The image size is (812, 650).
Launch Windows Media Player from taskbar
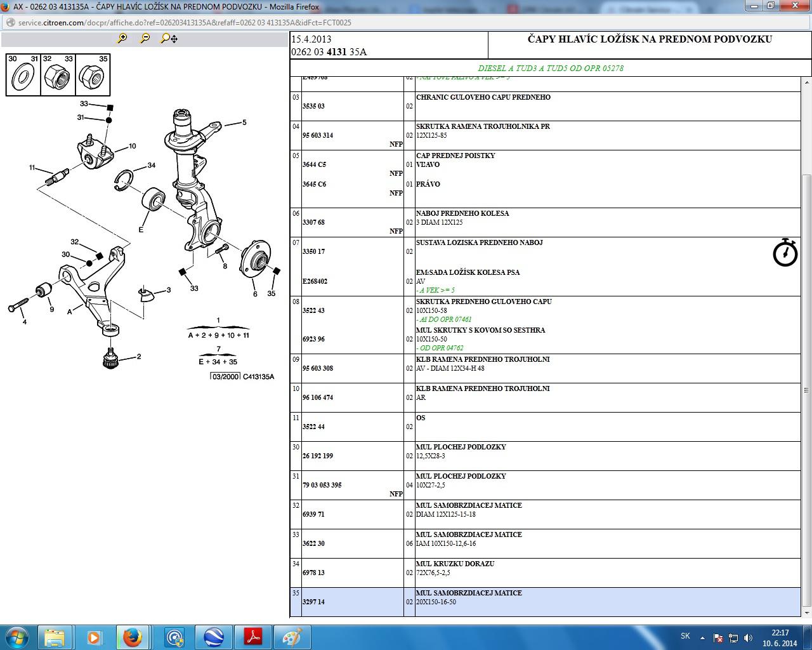[94, 637]
